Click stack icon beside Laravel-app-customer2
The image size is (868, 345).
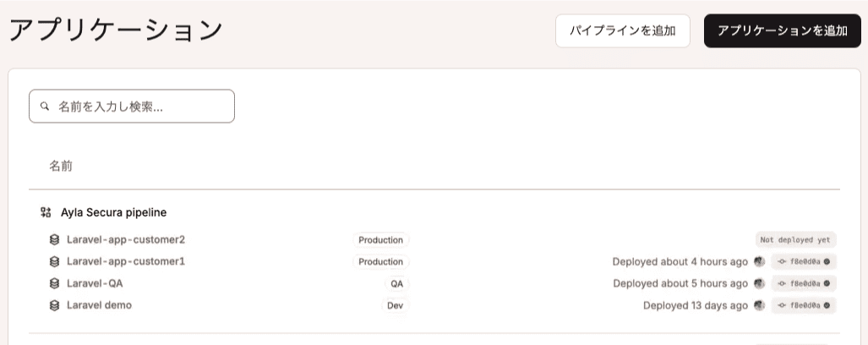tap(54, 240)
